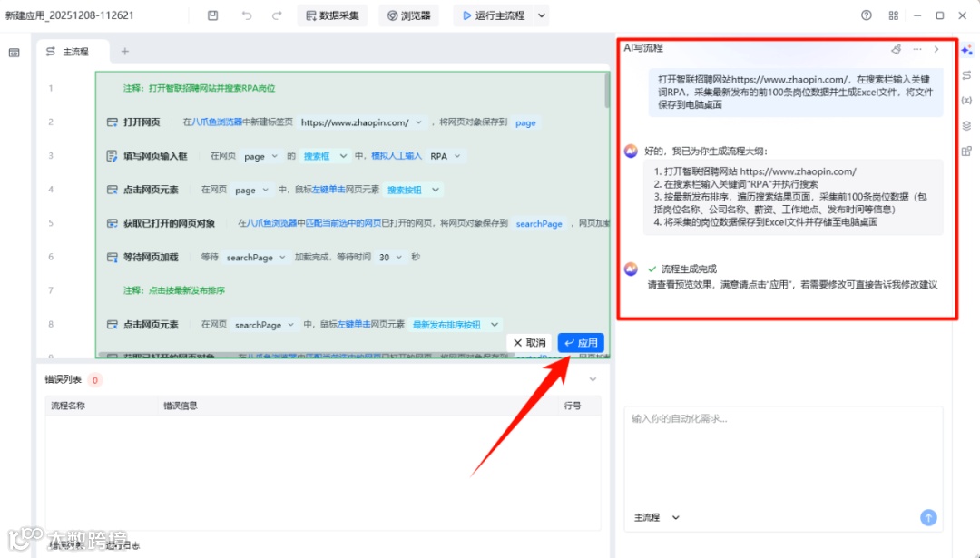Click the 流程生成完成 status message
Viewport: 980px width, 558px height.
coord(689,269)
